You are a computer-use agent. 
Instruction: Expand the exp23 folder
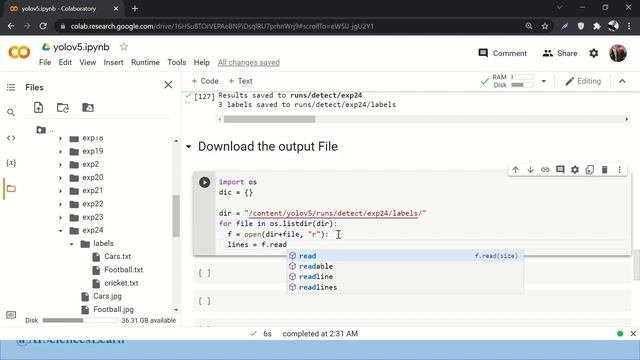tap(60, 218)
